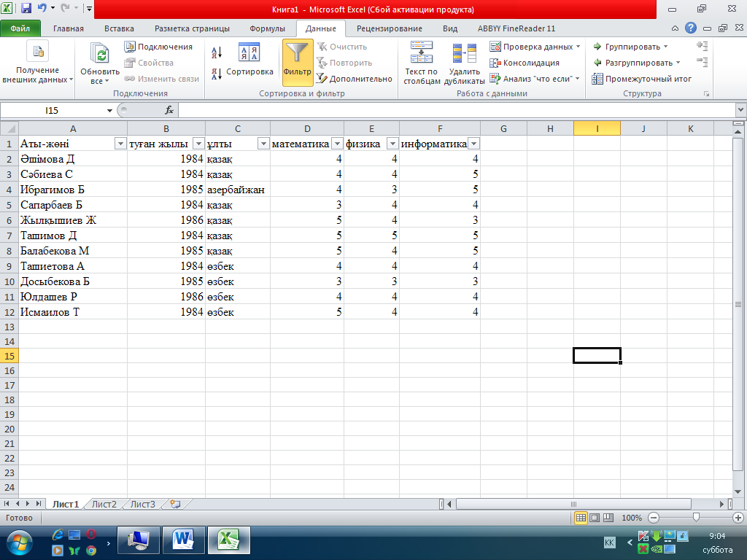Select cell containing Ибрагимов Б
The height and width of the screenshot is (560, 747).
tap(73, 190)
